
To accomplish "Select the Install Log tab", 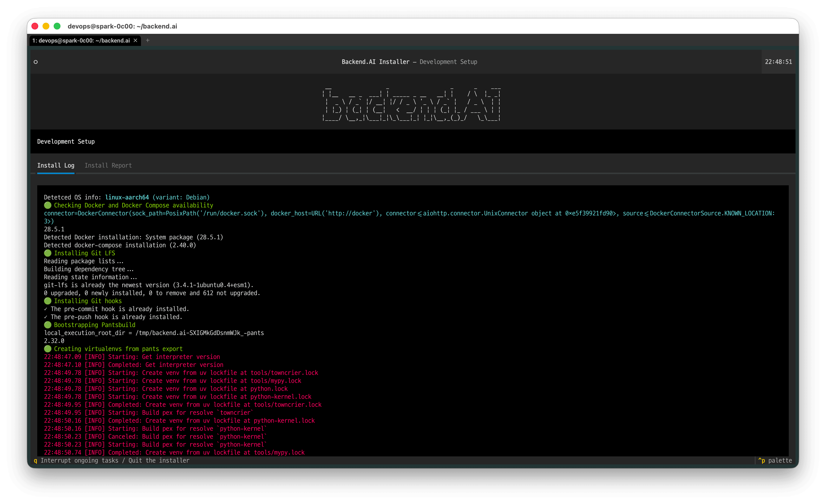I will point(56,166).
